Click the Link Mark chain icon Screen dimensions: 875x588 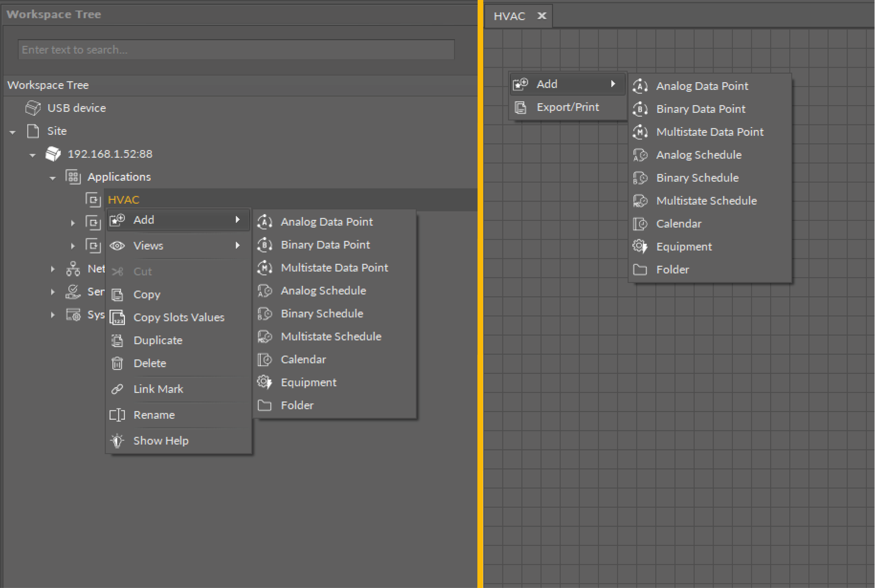pyautogui.click(x=117, y=389)
